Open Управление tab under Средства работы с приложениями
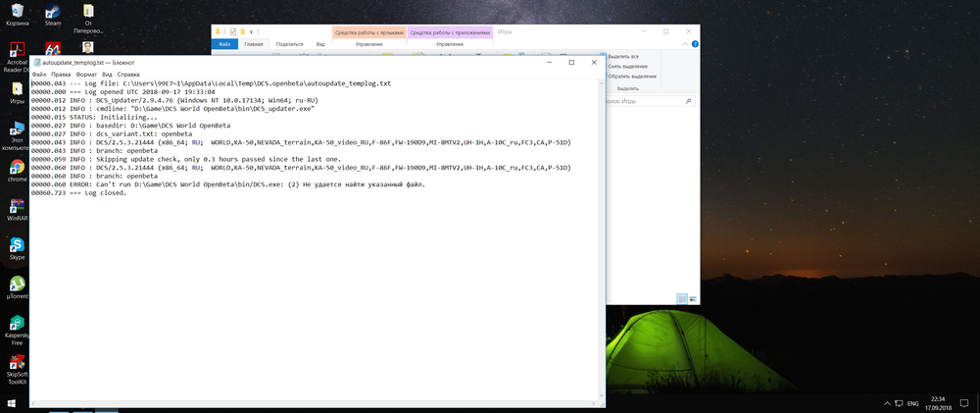Viewport: 980px width, 413px height. point(450,44)
